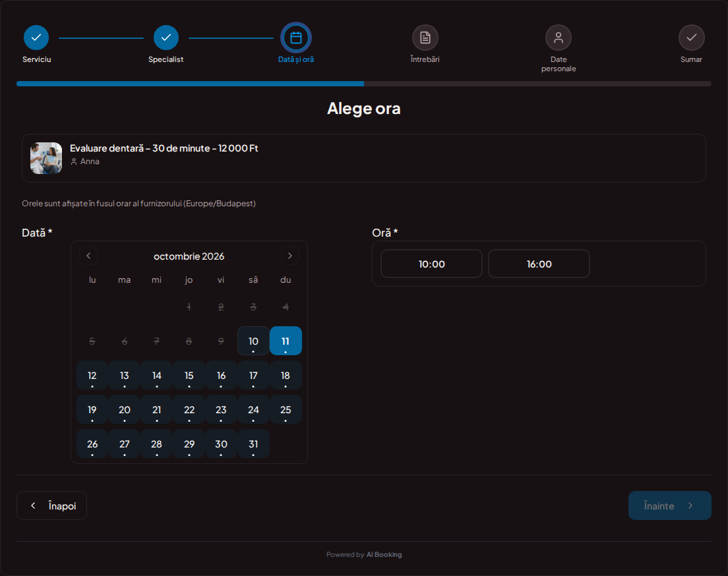Choose October 22 on the calendar
728x576 pixels.
[x=189, y=410]
